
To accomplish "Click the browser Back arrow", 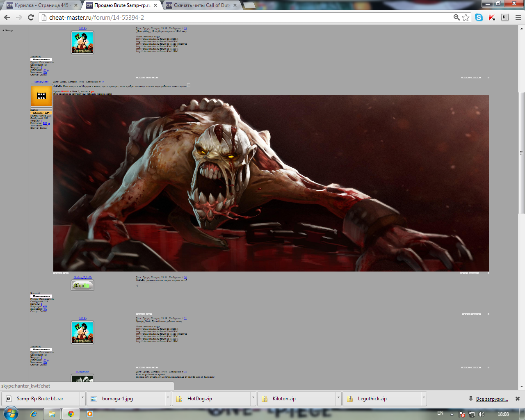I will [7, 17].
